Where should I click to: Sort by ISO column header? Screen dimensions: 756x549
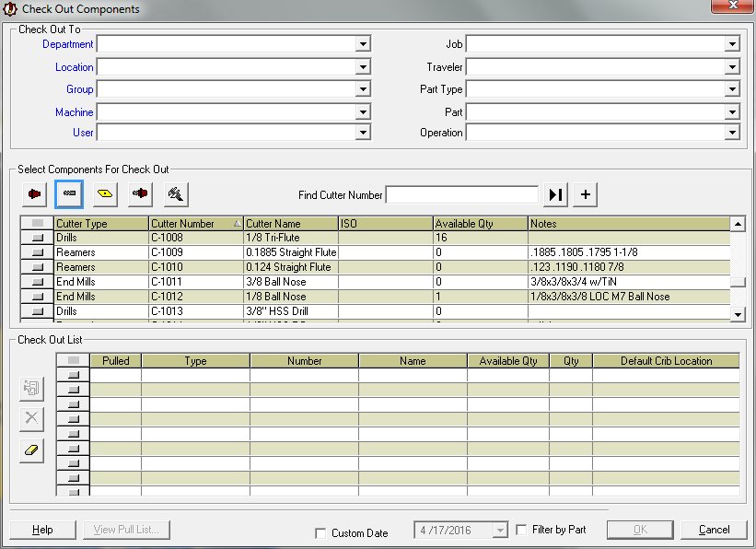[x=385, y=223]
